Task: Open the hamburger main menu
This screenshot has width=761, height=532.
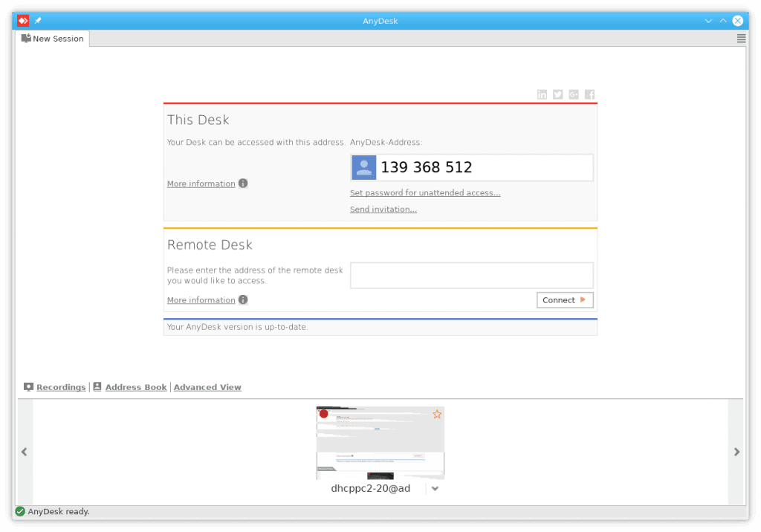Action: [741, 39]
